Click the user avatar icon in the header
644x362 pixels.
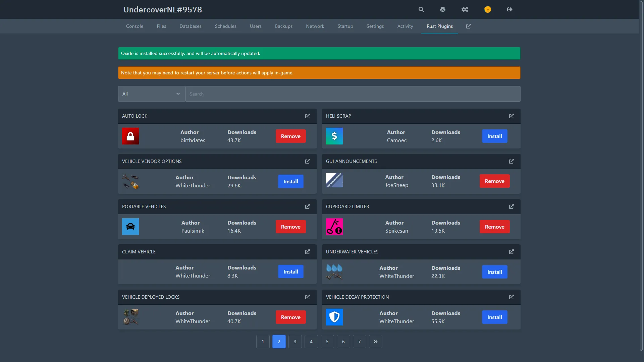(x=487, y=9)
